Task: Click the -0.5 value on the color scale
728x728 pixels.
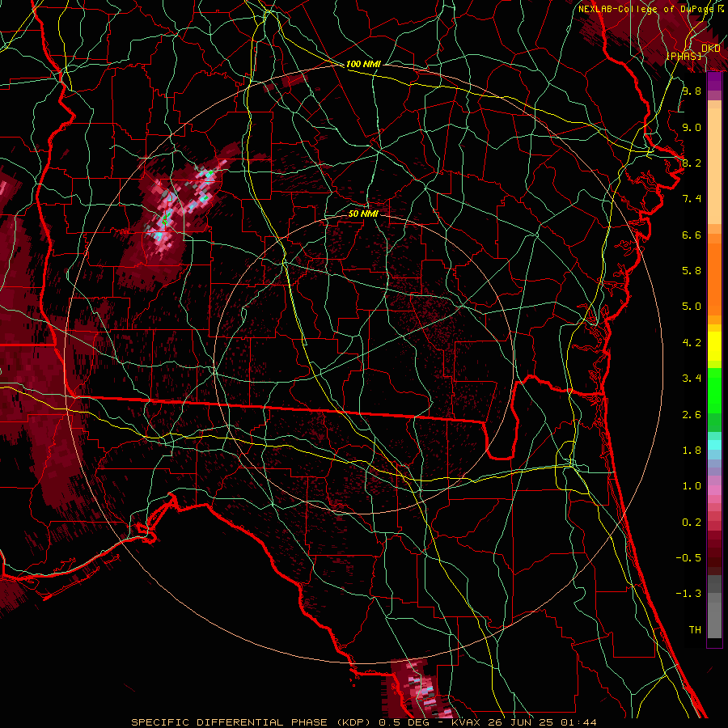Action: [x=688, y=558]
